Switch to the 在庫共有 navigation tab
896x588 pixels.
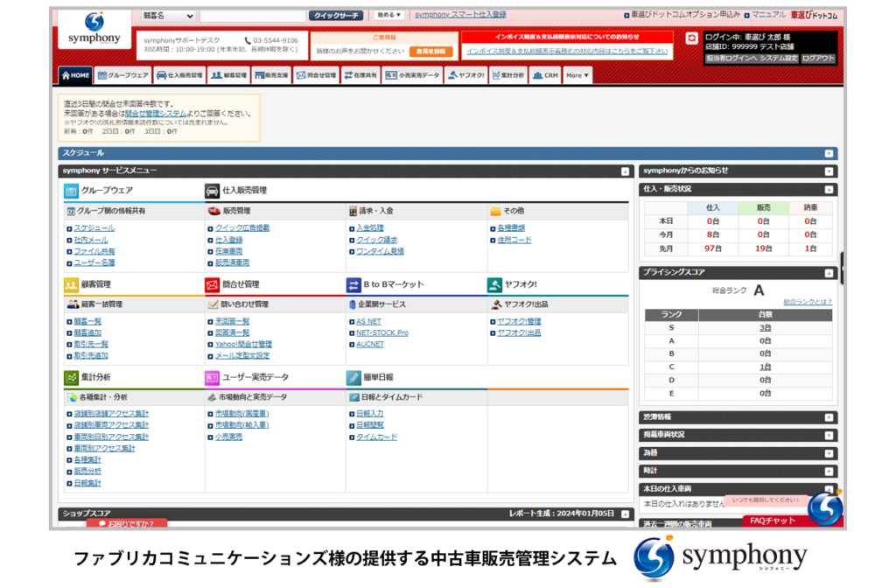[x=360, y=75]
